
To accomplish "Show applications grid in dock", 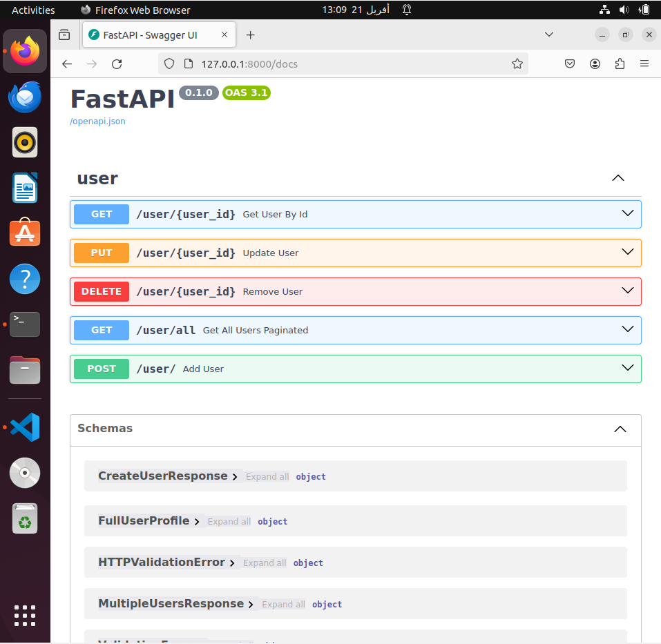I will [25, 616].
